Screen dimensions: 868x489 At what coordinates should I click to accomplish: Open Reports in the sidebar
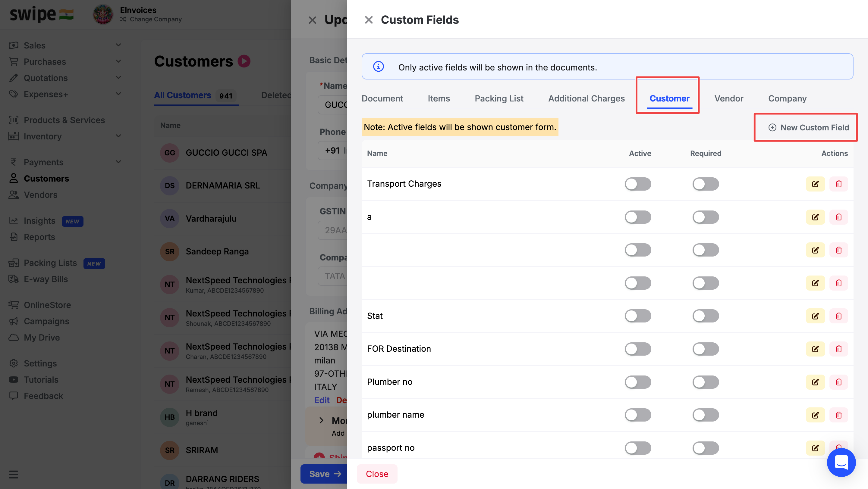pos(39,237)
